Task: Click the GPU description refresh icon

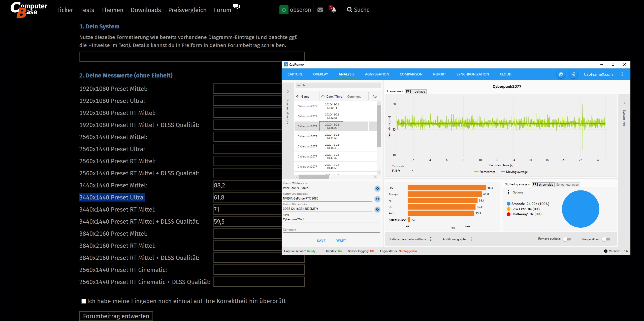Action: (377, 199)
